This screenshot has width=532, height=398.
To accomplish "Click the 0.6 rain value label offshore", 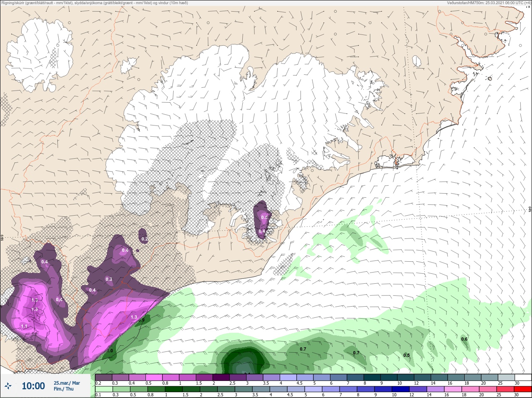I will (x=464, y=339).
